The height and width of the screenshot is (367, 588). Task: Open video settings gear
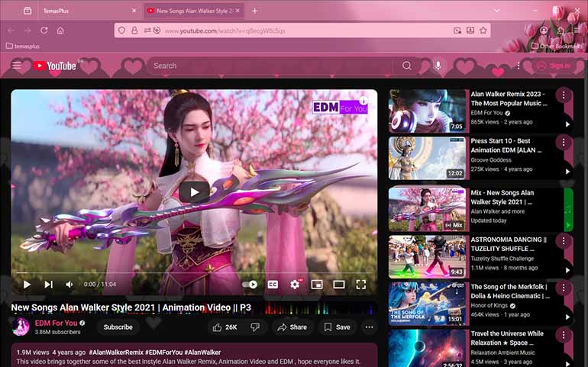click(295, 285)
